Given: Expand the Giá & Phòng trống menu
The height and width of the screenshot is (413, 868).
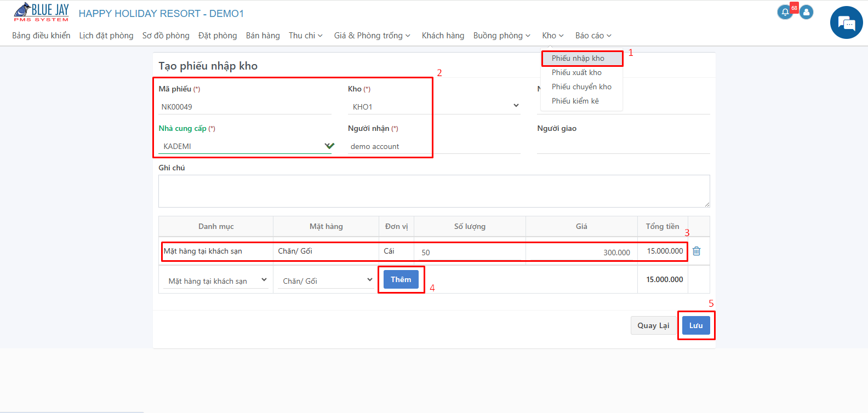Looking at the screenshot, I should pyautogui.click(x=372, y=36).
